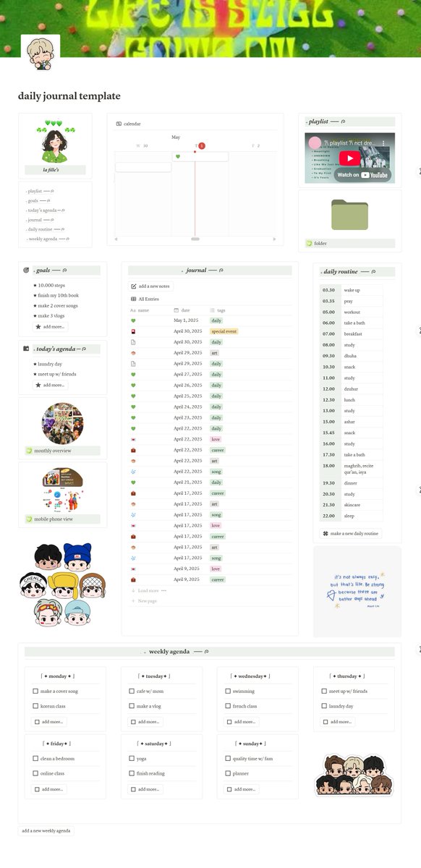Click "Watch on YouTube" link
This screenshot has width=421, height=868.
coord(363,175)
